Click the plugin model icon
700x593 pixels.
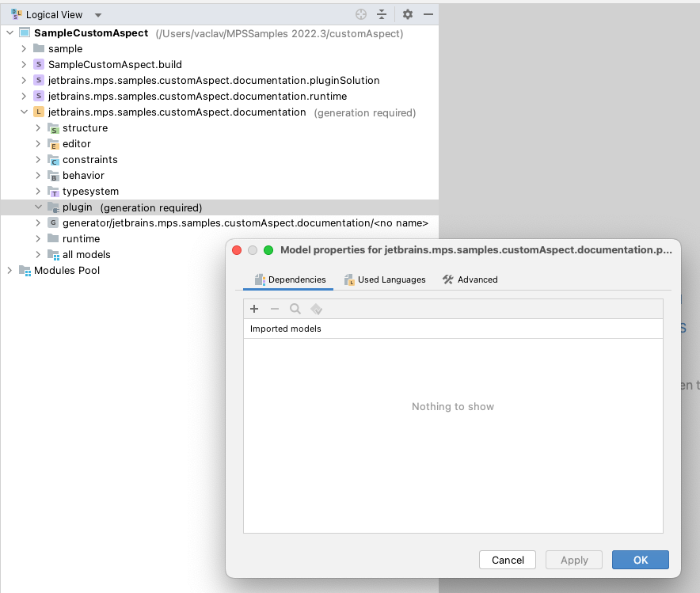(53, 207)
